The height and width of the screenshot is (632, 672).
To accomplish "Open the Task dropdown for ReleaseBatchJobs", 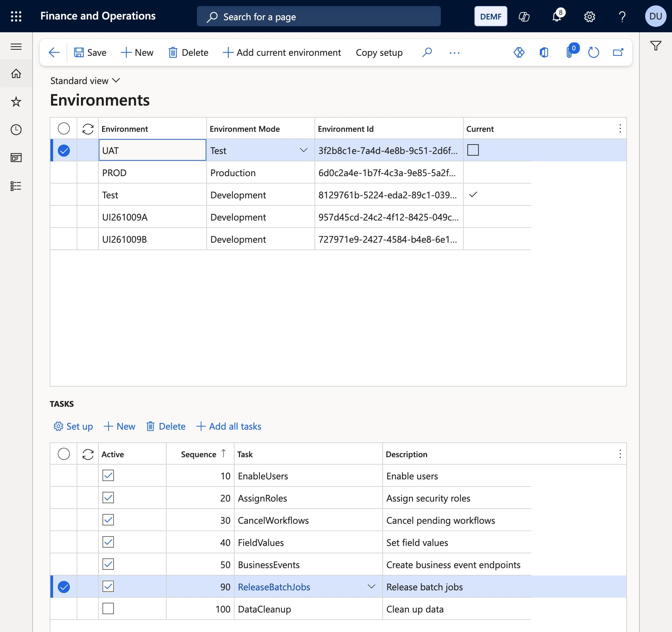I will [371, 586].
